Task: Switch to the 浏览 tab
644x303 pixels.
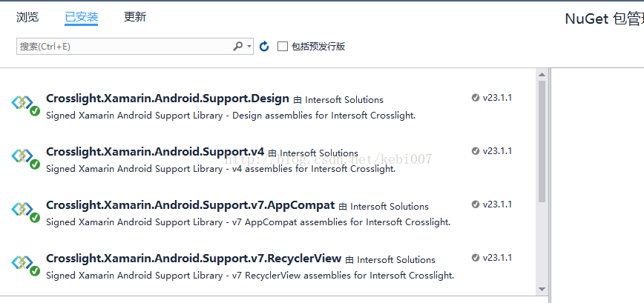Action: click(27, 17)
